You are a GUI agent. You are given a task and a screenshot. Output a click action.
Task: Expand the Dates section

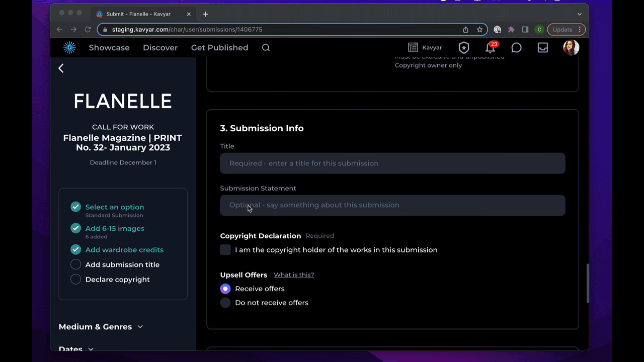coord(76,349)
